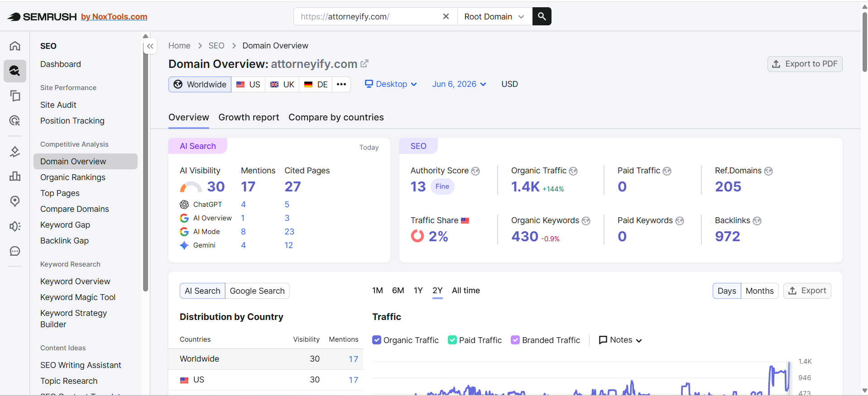This screenshot has width=868, height=396.
Task: Select Worldwide database filter
Action: click(200, 84)
